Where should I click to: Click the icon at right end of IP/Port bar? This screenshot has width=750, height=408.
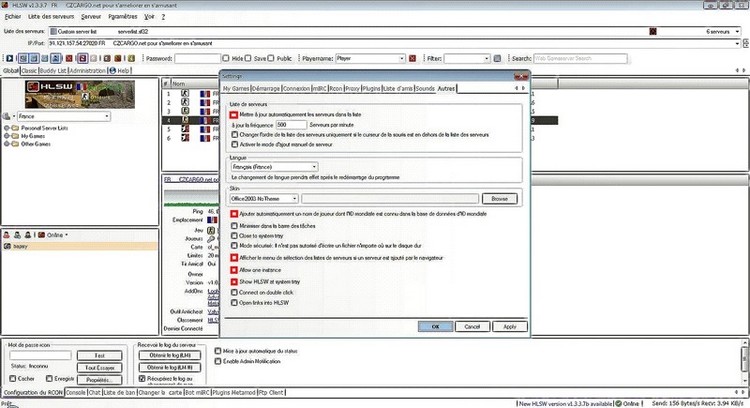pos(745,44)
